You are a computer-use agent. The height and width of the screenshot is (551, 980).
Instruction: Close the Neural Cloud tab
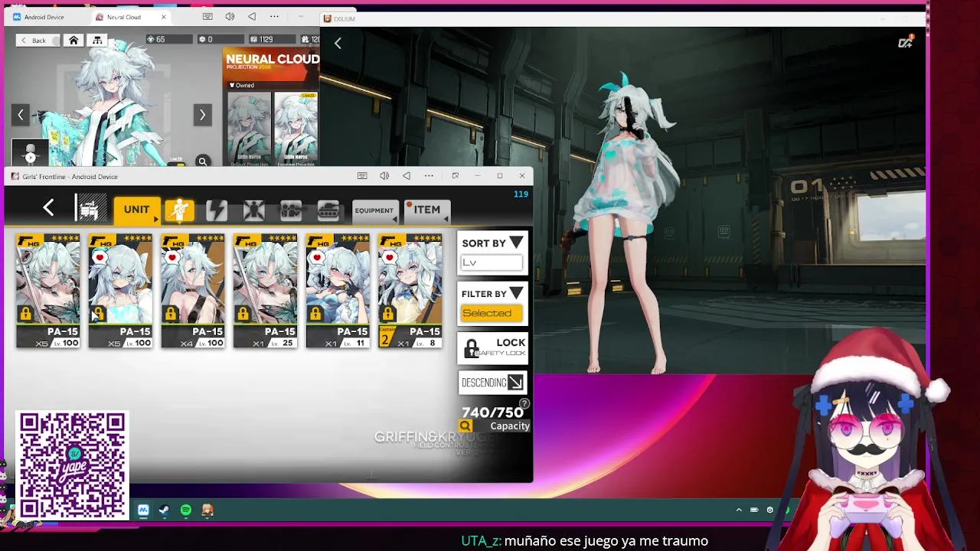[x=164, y=17]
